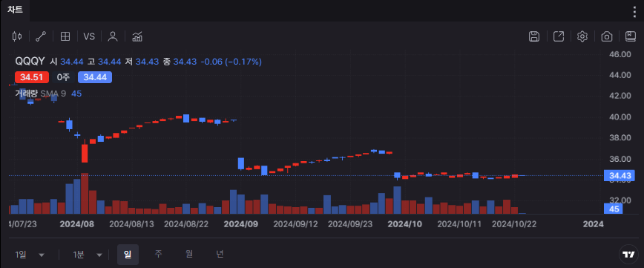Image resolution: width=644 pixels, height=268 pixels.
Task: Click the 2024/09 date axis label
Action: (x=240, y=224)
